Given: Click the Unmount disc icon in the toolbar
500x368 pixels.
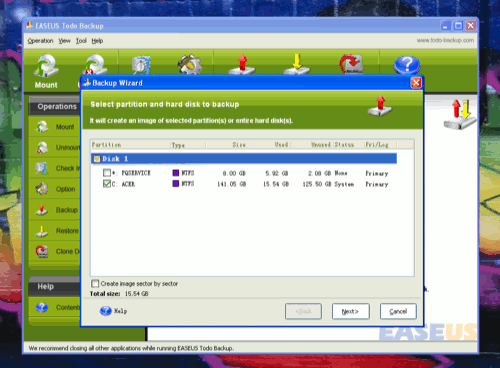Looking at the screenshot, I should click(95, 64).
